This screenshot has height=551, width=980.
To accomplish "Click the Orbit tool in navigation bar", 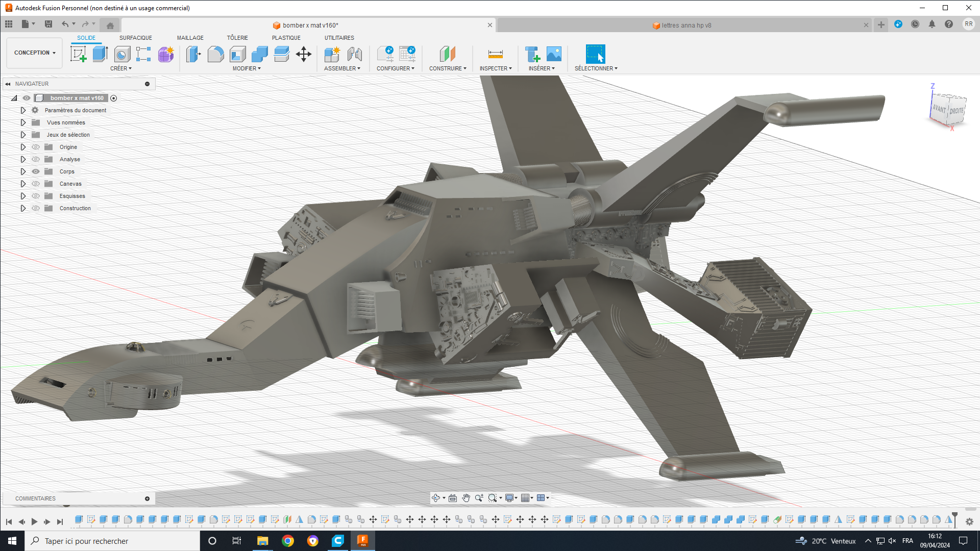I will coord(435,498).
